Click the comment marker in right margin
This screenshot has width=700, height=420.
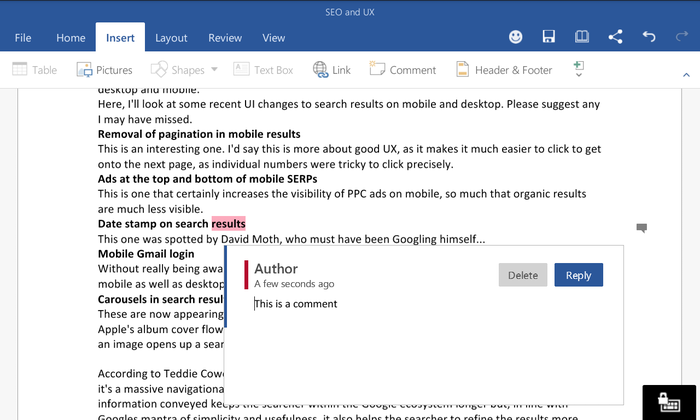click(642, 229)
